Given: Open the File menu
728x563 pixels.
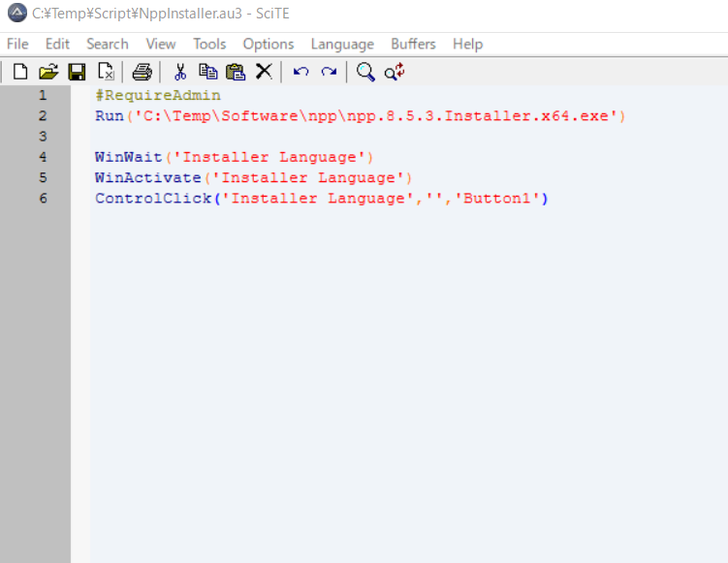Looking at the screenshot, I should click(17, 44).
